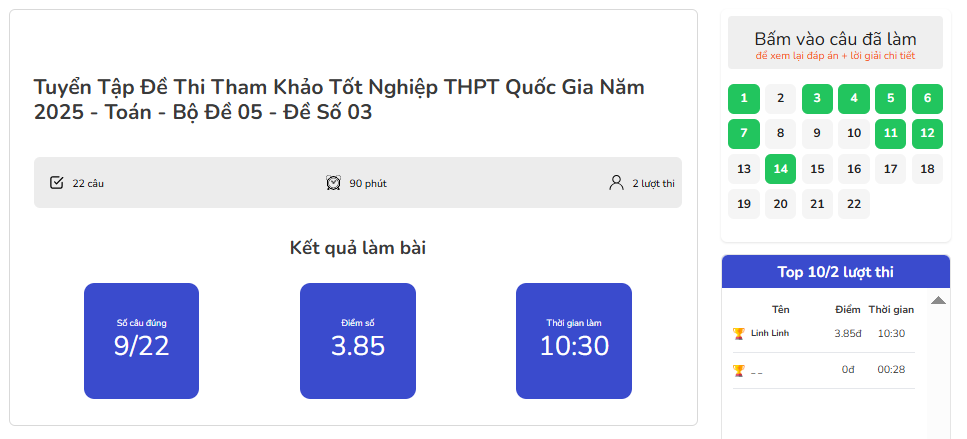This screenshot has height=439, width=967.
Task: View answer for question 14
Action: pyautogui.click(x=781, y=169)
